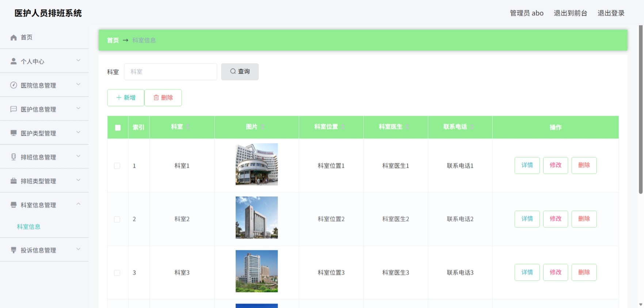Screen dimensions: 644x308
Task: Click the bulk 删除 button beside 新增
Action: point(163,97)
